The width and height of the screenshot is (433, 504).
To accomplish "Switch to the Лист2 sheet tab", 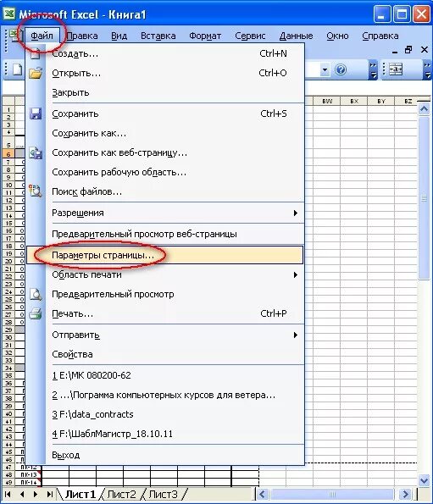I will pyautogui.click(x=121, y=494).
